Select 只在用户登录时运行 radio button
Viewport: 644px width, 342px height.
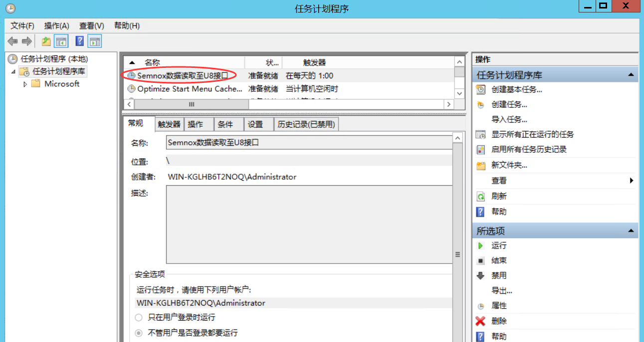139,318
